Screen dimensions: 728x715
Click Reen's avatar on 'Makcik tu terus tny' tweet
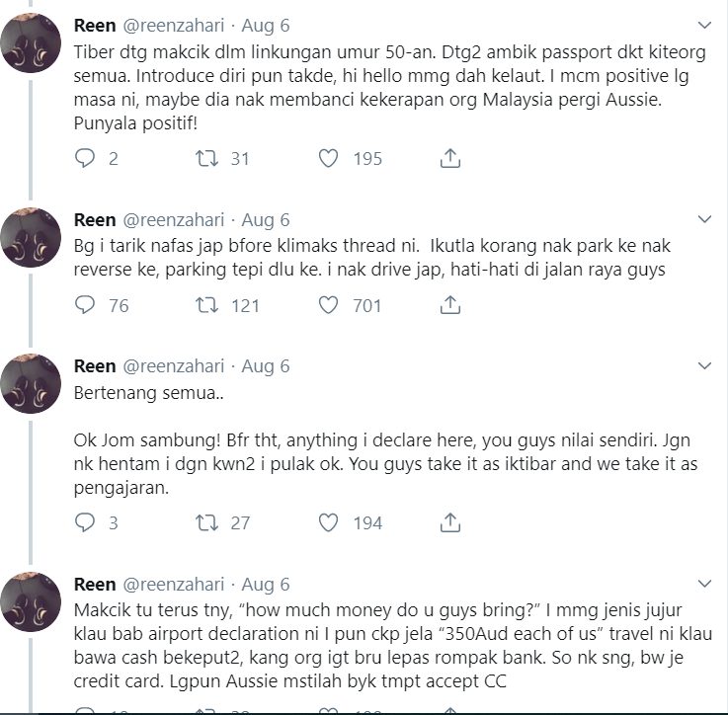pos(33,603)
